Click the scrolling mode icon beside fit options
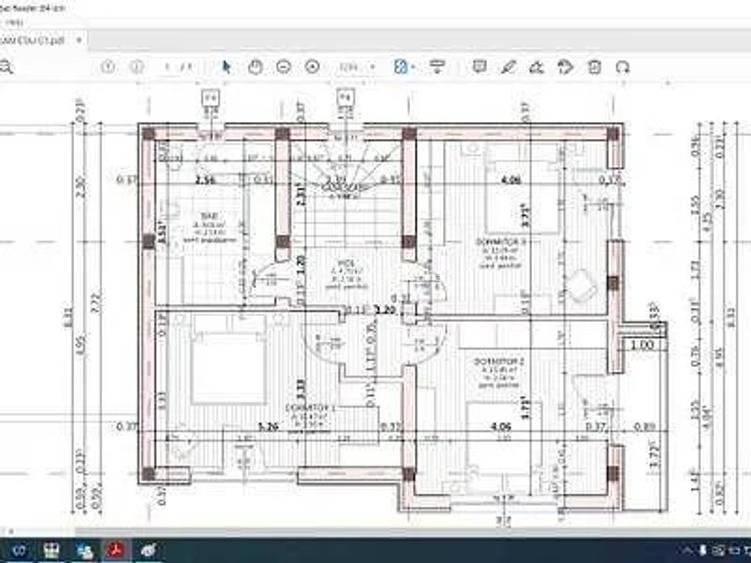Image resolution: width=751 pixels, height=563 pixels. point(436,67)
